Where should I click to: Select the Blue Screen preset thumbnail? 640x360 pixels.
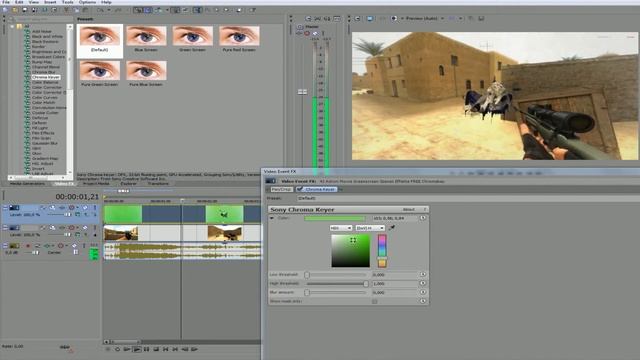point(146,39)
